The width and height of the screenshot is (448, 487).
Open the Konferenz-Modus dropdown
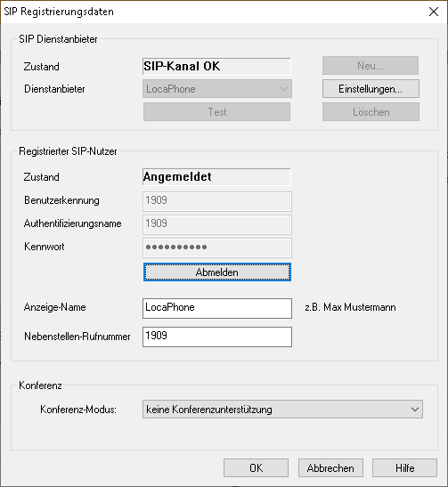coord(282,410)
